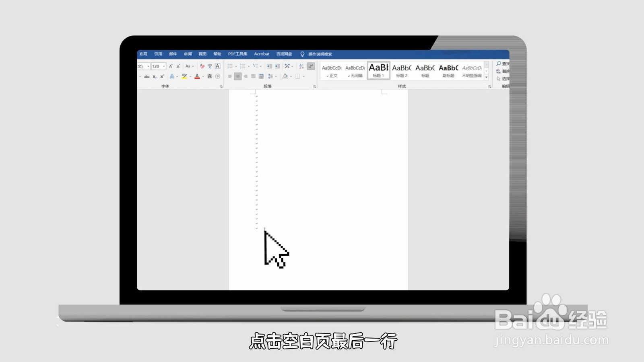Expand highlight color dropdown arrow
This screenshot has height=362, width=644.
pyautogui.click(x=190, y=76)
